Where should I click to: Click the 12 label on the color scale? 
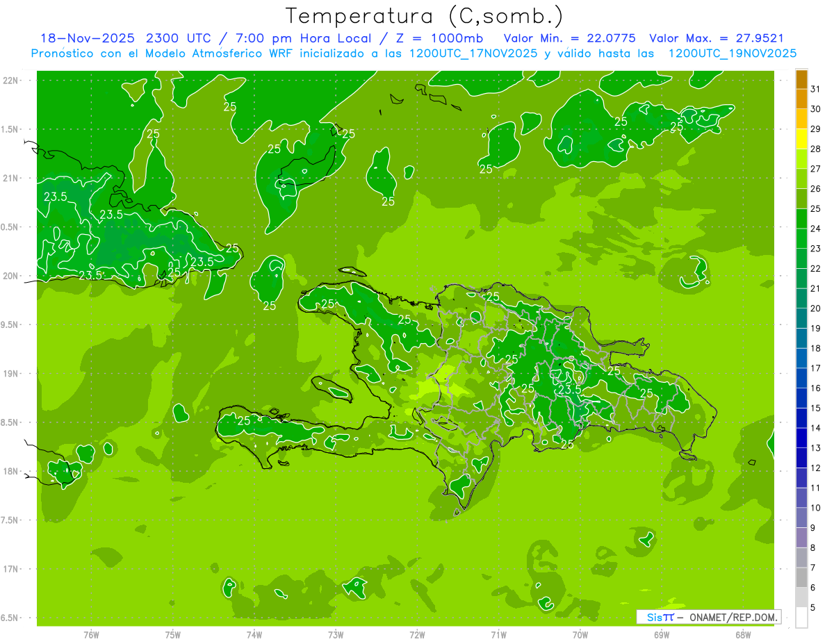[x=816, y=468]
